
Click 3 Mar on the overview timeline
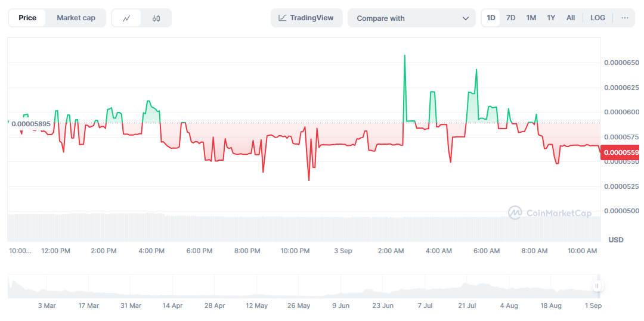click(47, 306)
